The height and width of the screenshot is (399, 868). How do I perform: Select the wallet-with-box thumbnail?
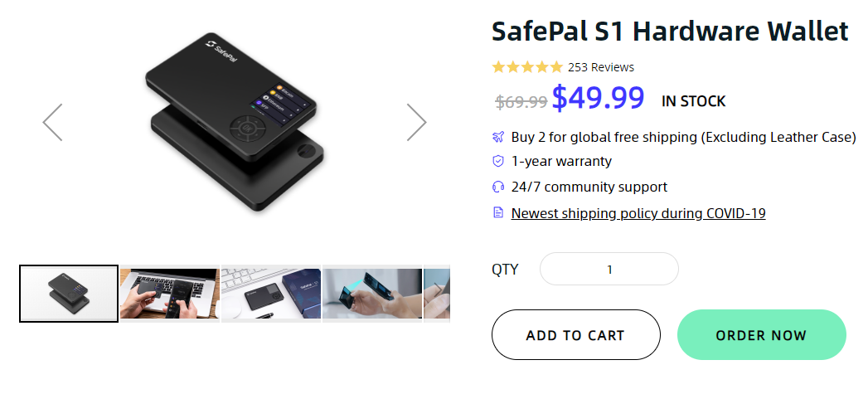click(x=271, y=294)
